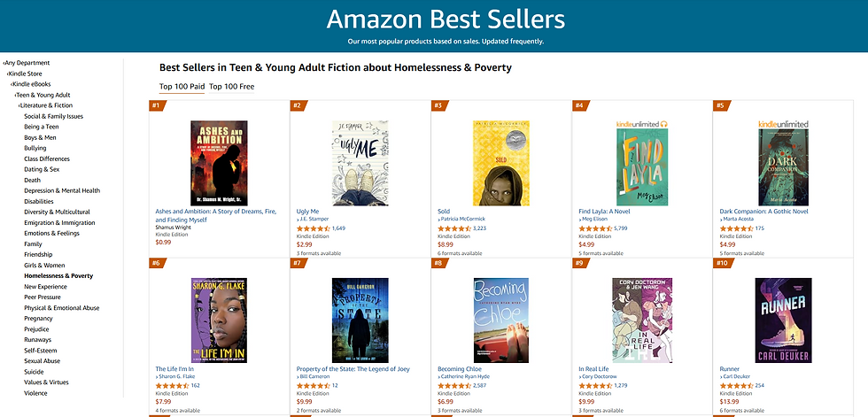Screen dimensions: 868x417
Task: Go up to the Teen & Young Adult category
Action: pyautogui.click(x=43, y=95)
